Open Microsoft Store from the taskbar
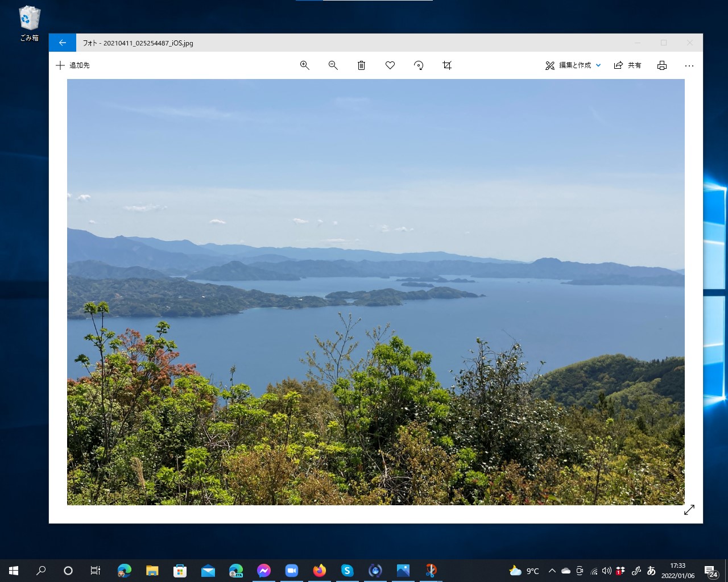The image size is (728, 582). (x=180, y=571)
